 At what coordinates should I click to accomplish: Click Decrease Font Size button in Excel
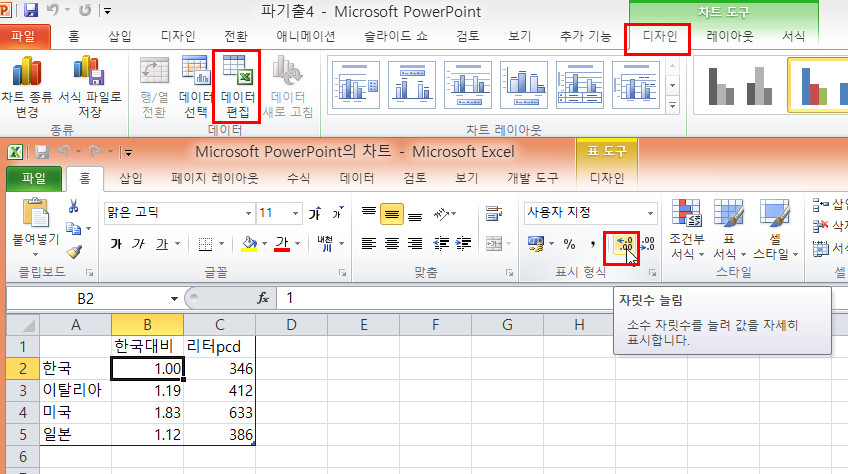pyautogui.click(x=337, y=213)
